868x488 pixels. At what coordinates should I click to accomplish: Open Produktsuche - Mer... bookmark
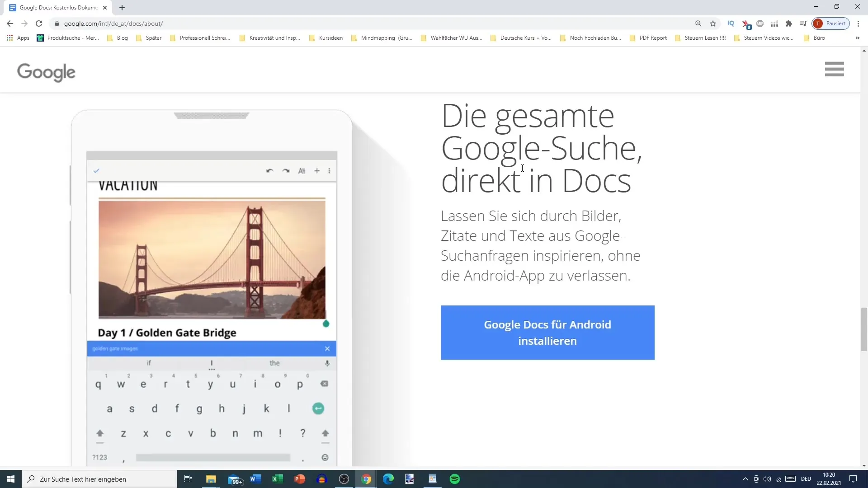click(x=68, y=38)
